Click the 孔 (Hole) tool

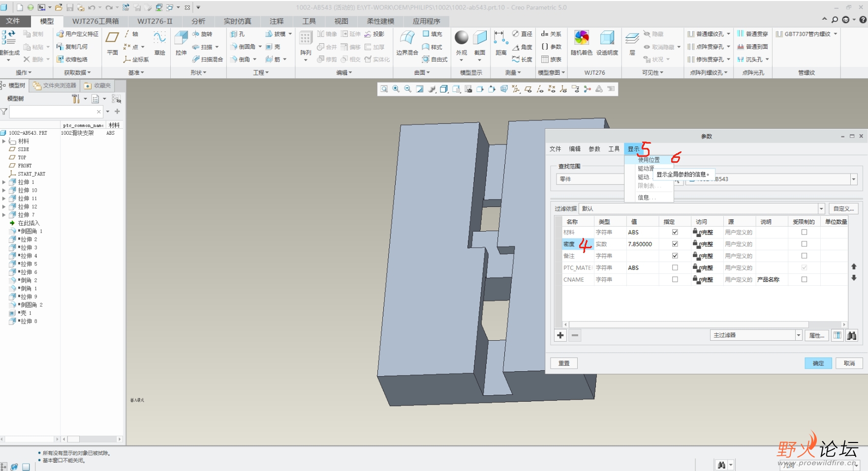tap(237, 34)
